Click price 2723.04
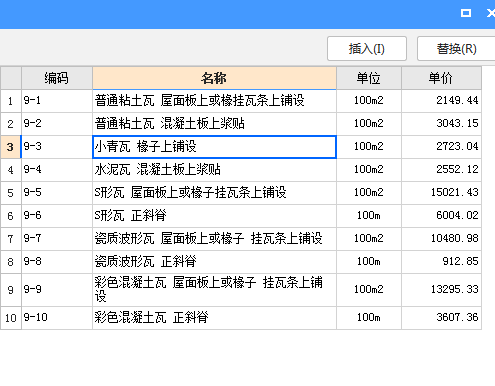The height and width of the screenshot is (386, 495). pos(441,147)
